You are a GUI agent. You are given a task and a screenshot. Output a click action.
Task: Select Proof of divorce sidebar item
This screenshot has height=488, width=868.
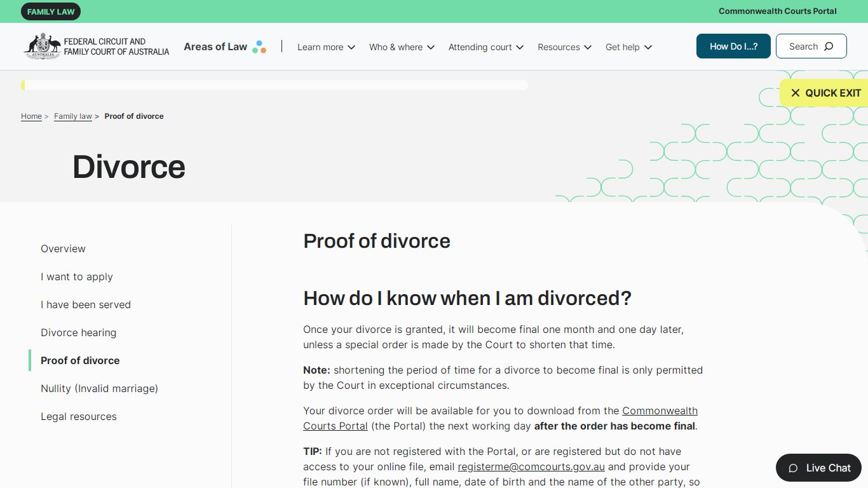point(80,360)
